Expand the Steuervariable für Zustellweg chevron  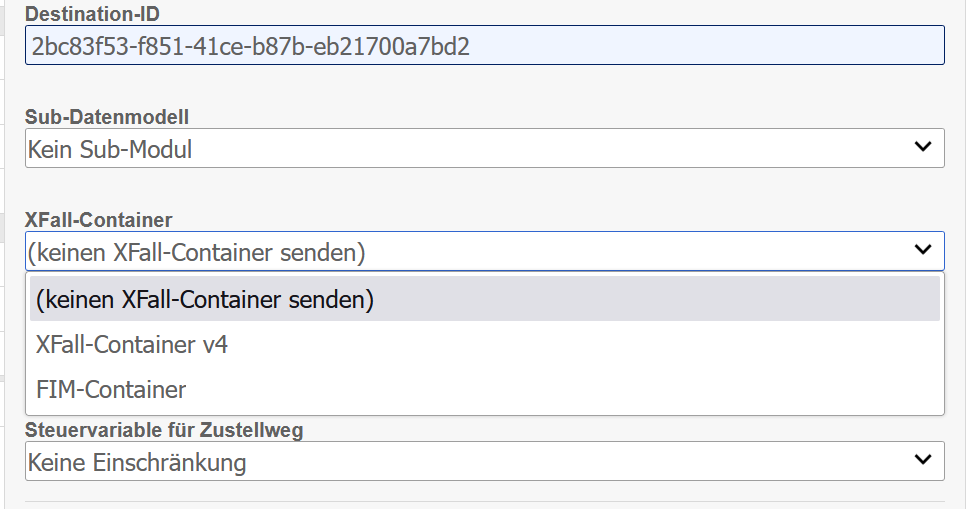pos(923,460)
